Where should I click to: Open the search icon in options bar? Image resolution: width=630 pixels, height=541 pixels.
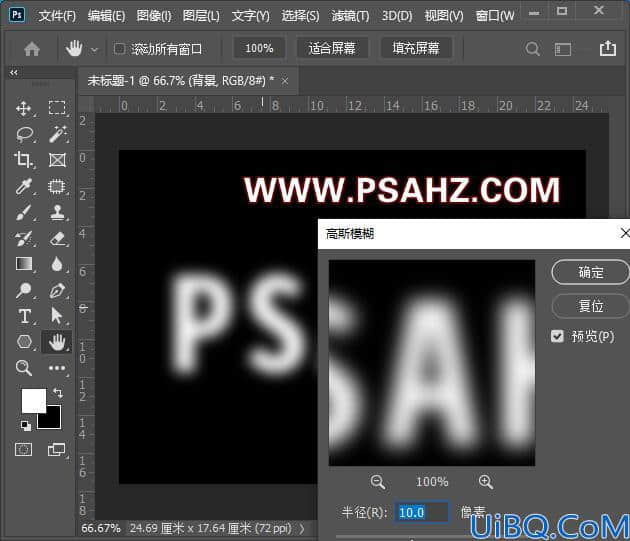[x=532, y=49]
